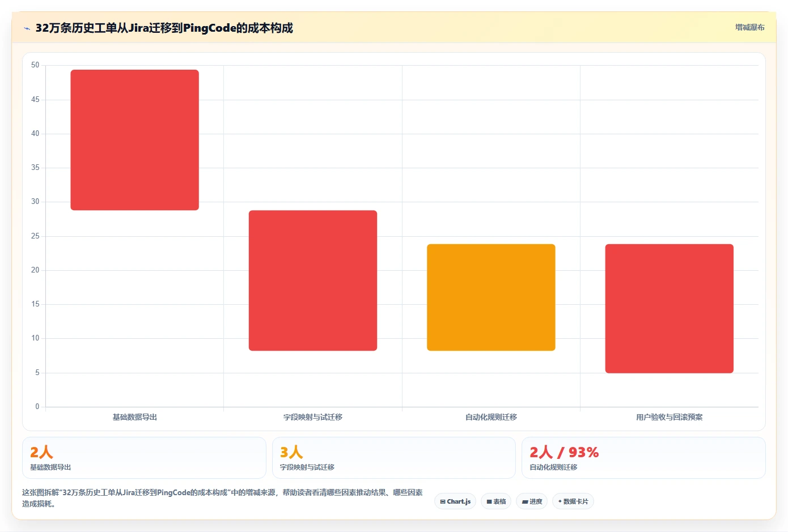788x532 pixels.
Task: Click the description paragraph starting 这张图拆解
Action: click(x=222, y=498)
